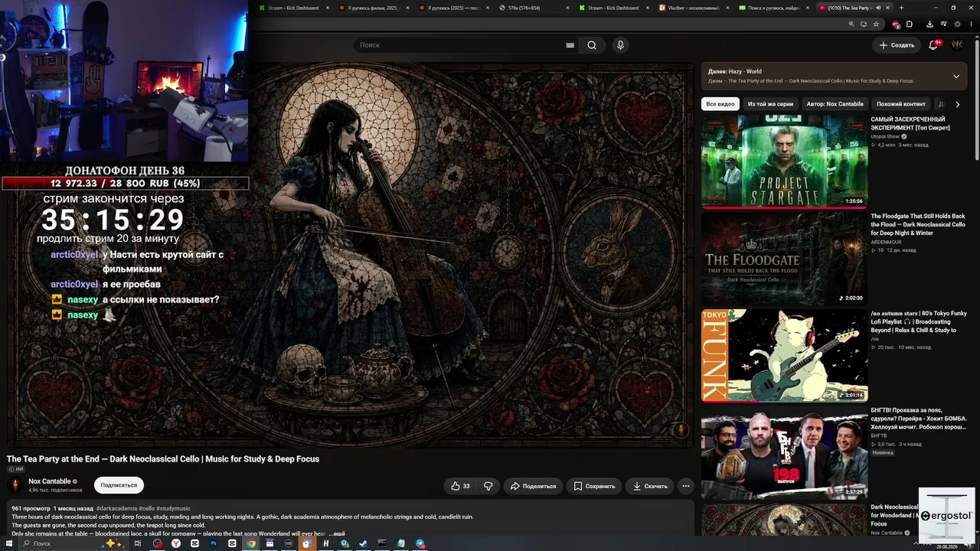Open Windows Start menu
980x551 pixels.
point(8,543)
